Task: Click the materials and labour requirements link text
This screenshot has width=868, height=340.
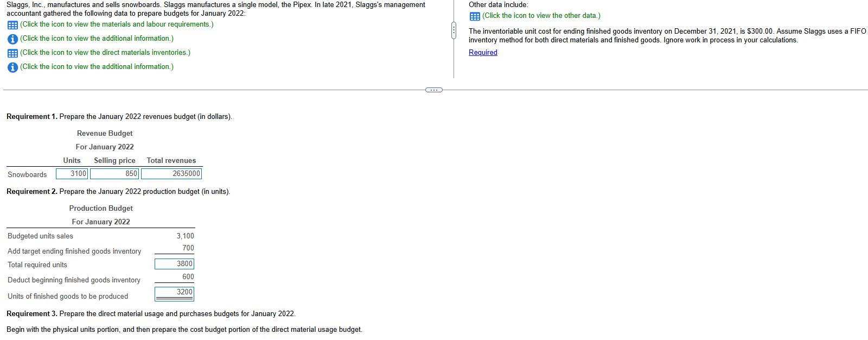Action: click(117, 24)
